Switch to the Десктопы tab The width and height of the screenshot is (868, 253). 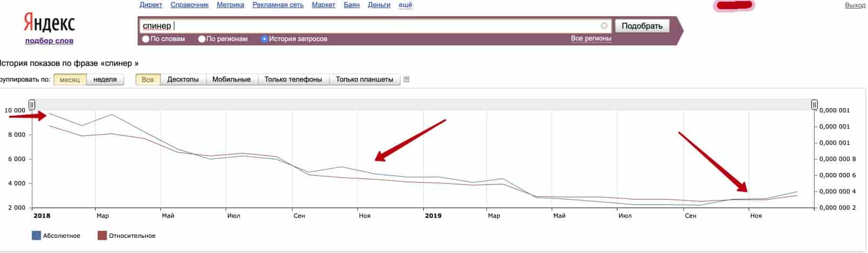tap(183, 79)
